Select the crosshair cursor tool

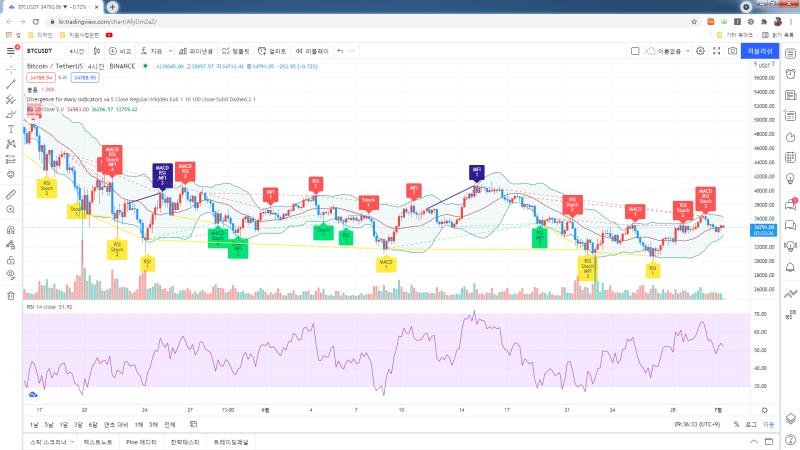tap(11, 69)
